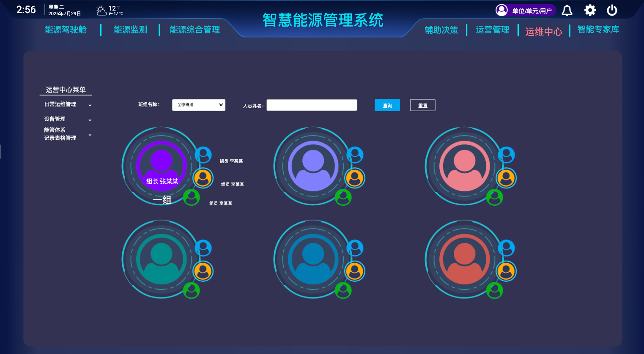This screenshot has height=354, width=644.
Task: Select the pink team leader avatar
Action: pos(465,166)
